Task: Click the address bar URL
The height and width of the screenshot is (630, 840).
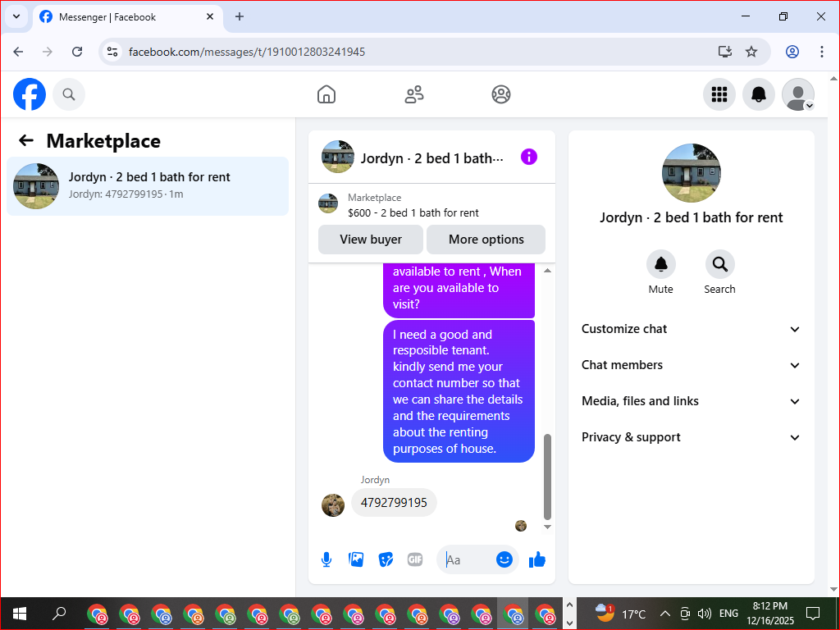Action: point(247,52)
